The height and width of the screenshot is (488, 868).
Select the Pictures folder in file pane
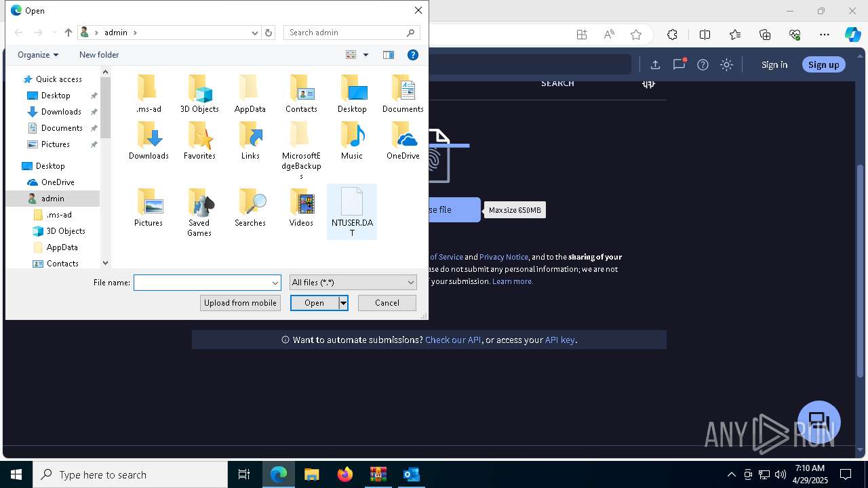pyautogui.click(x=149, y=208)
